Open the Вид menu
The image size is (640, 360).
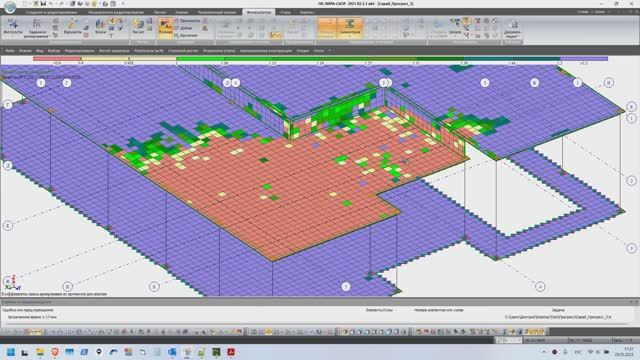(x=40, y=51)
